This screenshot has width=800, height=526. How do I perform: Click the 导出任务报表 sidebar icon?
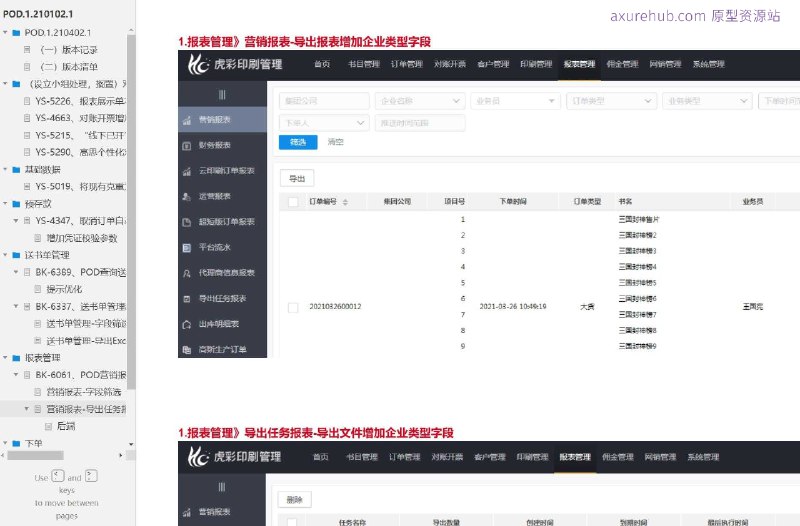187,299
